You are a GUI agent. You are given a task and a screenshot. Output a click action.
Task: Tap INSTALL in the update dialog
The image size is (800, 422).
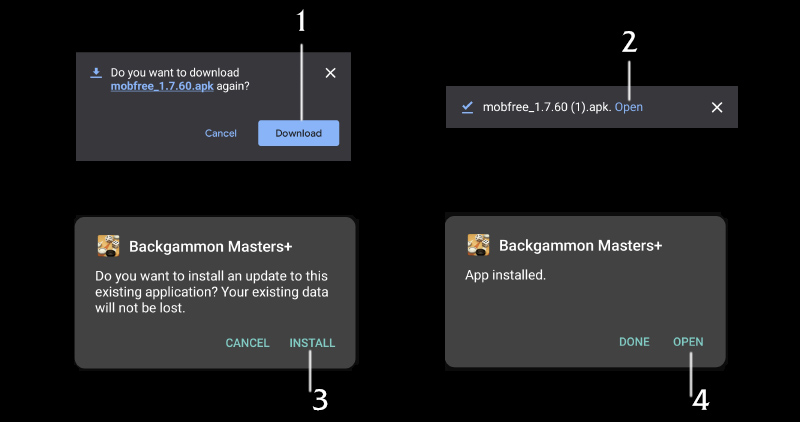coord(312,343)
